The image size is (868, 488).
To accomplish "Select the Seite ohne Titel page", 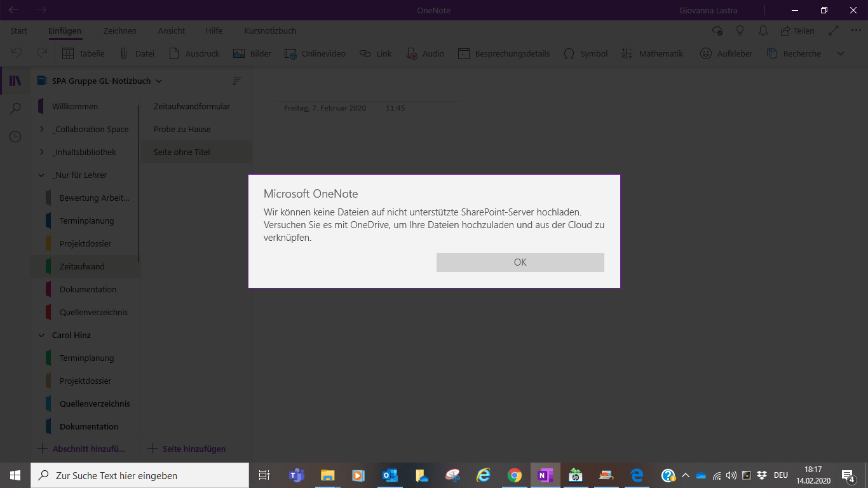I will click(196, 152).
